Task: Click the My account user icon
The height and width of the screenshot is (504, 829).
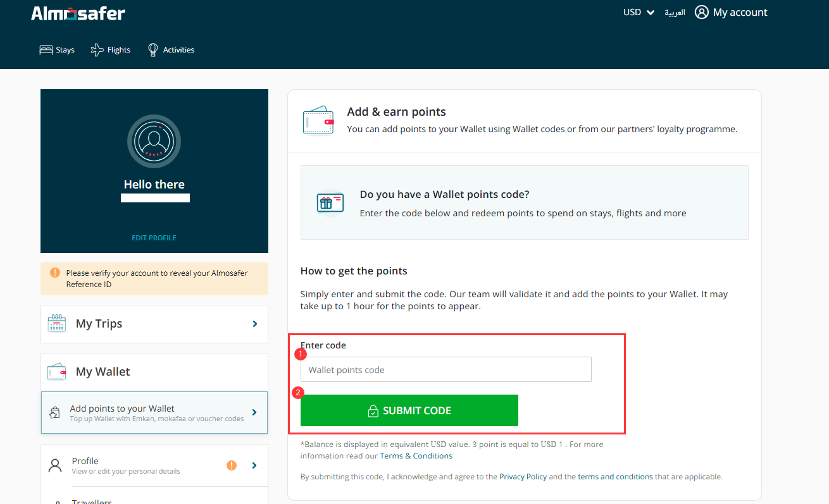Action: (x=701, y=12)
